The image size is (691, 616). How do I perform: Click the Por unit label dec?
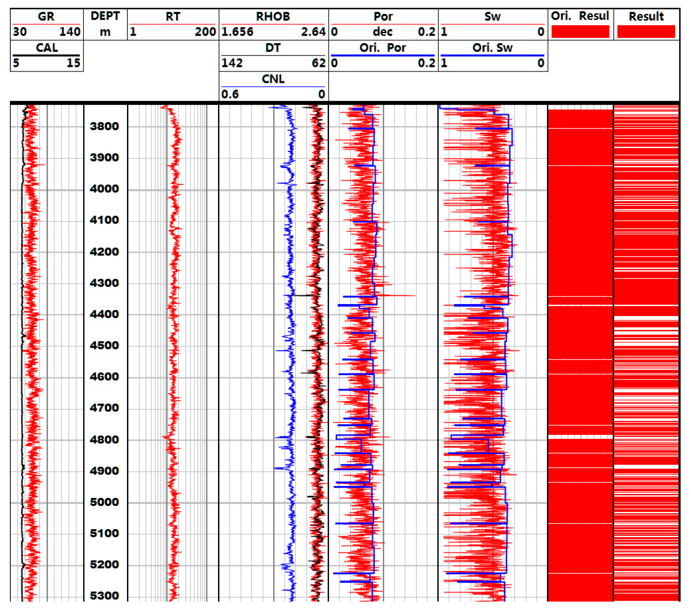[383, 32]
